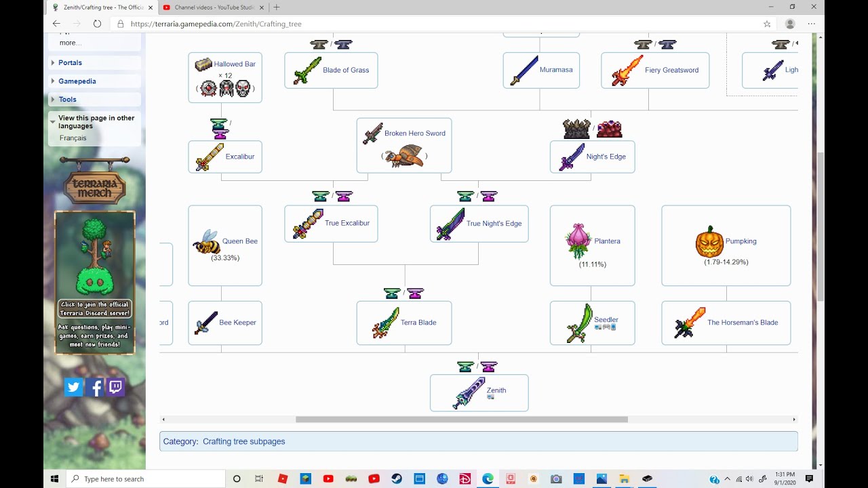This screenshot has width=868, height=488.
Task: Open the browser settings and more menu
Action: (812, 24)
